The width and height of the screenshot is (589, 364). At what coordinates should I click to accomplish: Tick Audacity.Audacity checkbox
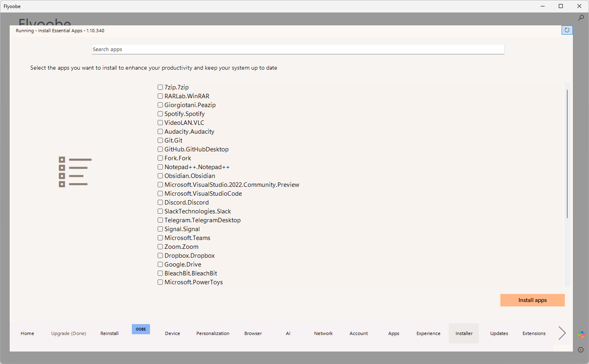[x=160, y=132]
